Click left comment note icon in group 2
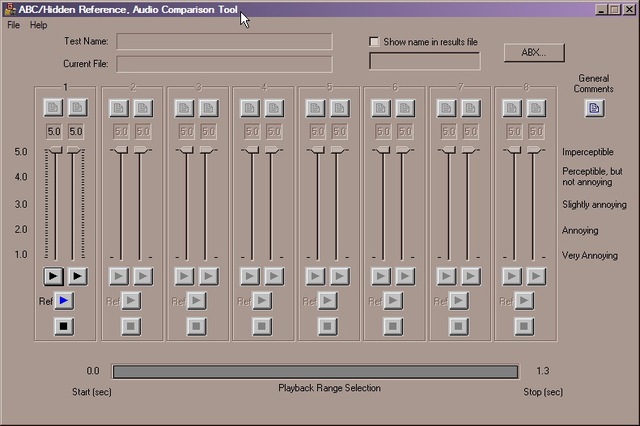Image resolution: width=640 pixels, height=426 pixels. (x=120, y=108)
